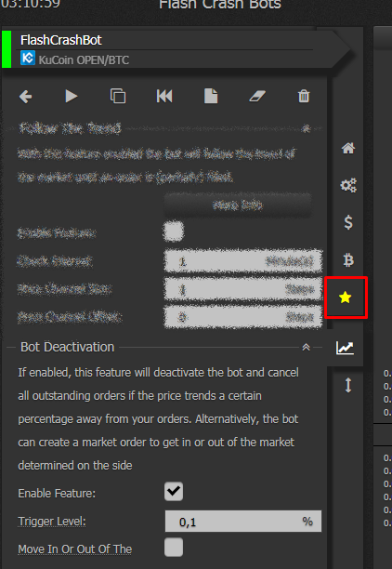Open the document page icon
392x569 pixels.
[211, 96]
